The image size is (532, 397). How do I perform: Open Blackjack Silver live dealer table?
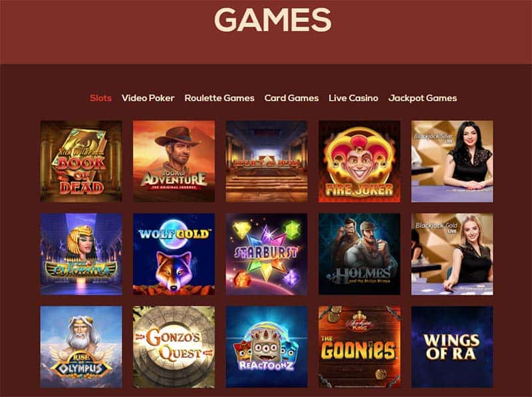click(x=452, y=161)
